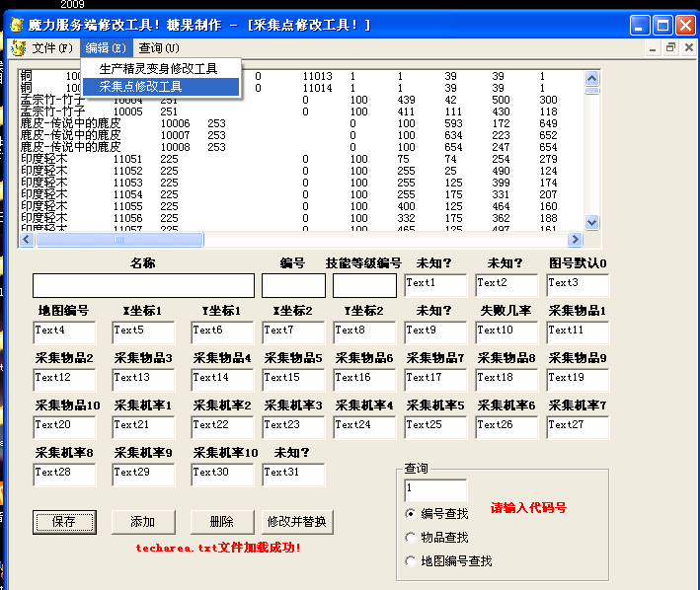Click the list's scroll right arrow
700x590 pixels.
point(578,239)
